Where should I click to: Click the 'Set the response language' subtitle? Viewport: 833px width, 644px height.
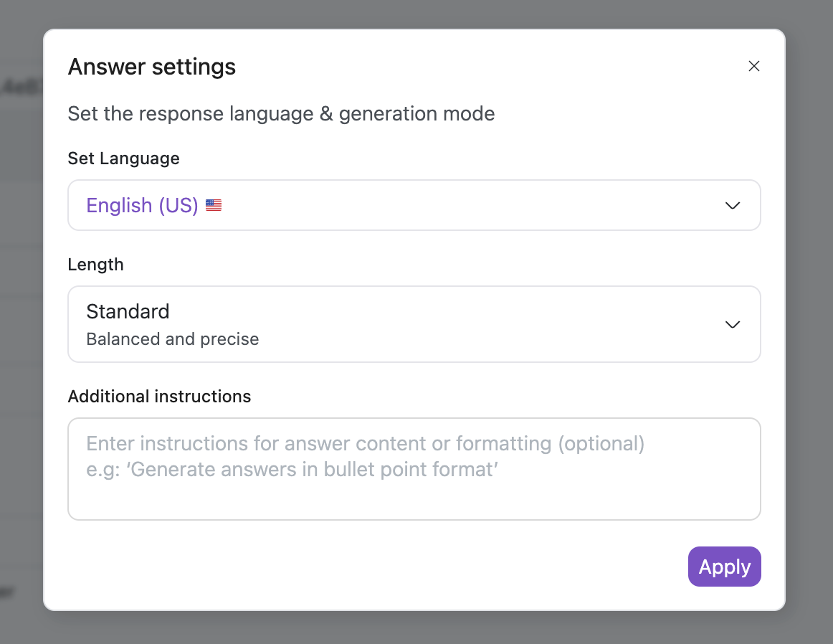(x=281, y=114)
